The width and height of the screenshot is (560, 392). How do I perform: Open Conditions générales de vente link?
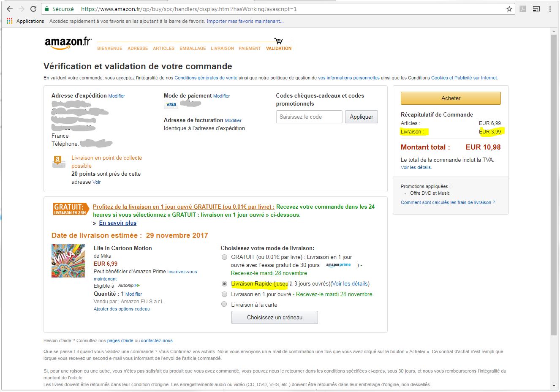coord(206,78)
